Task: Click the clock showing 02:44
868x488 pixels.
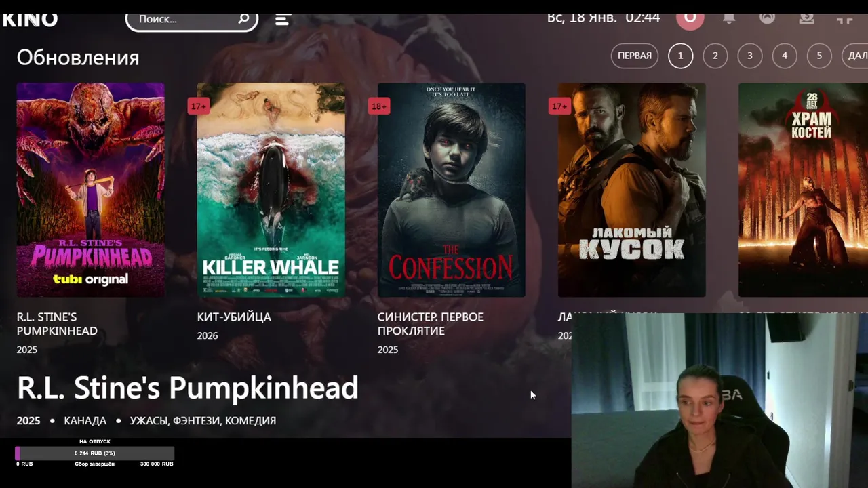Action: (x=643, y=18)
